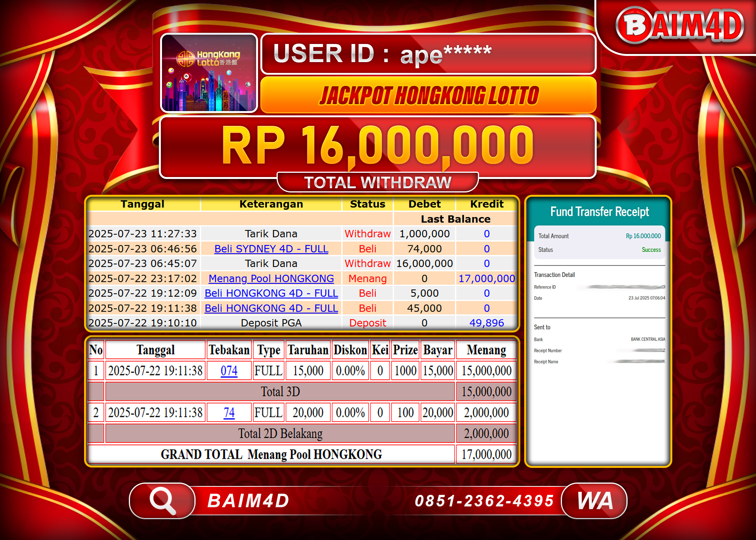
Task: Click the Withdraw status of Tarik Dana row
Action: 367,233
